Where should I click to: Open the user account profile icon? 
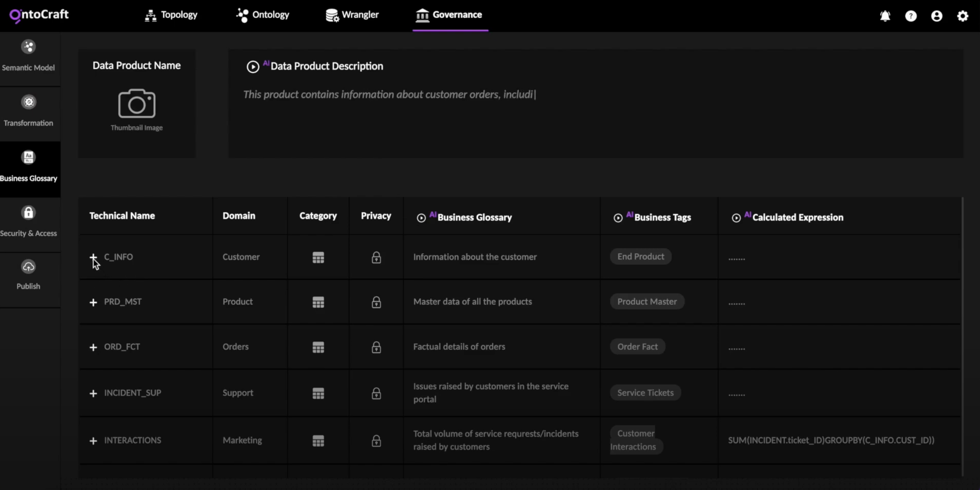(x=937, y=16)
